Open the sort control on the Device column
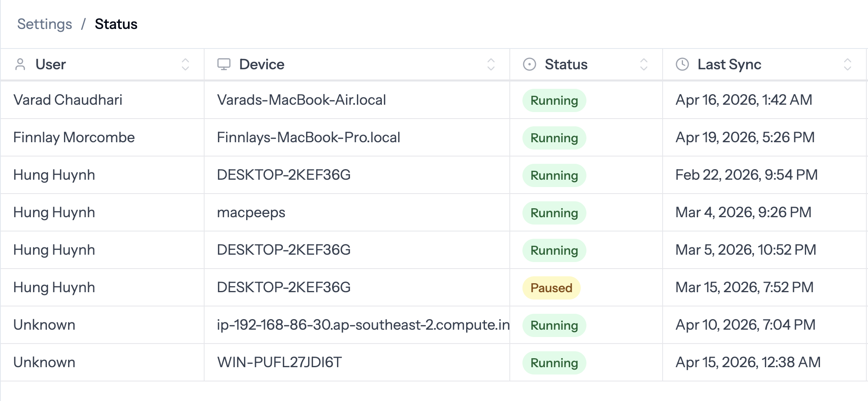The width and height of the screenshot is (868, 401). (491, 64)
